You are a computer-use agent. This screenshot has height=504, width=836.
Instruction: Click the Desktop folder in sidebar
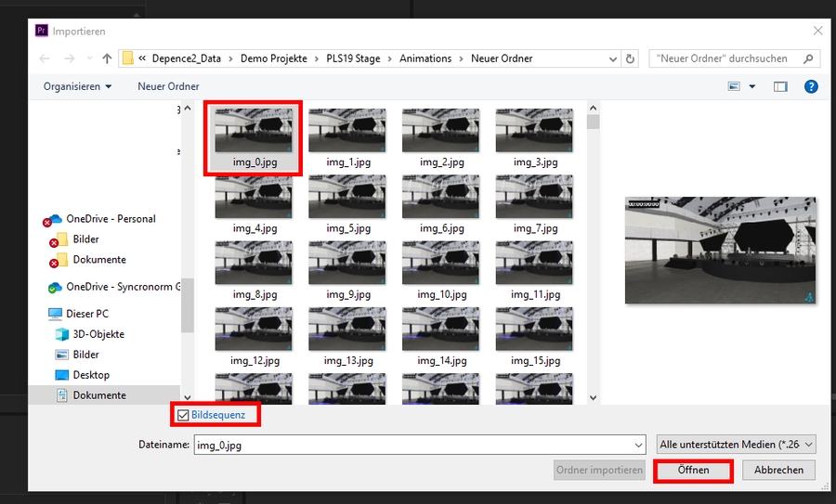coord(91,375)
